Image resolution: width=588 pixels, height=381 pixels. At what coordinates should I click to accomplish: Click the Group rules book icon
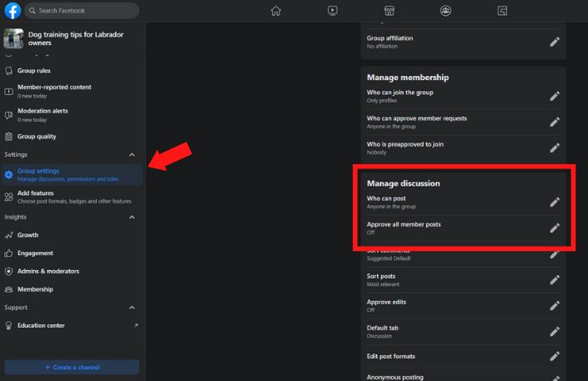pyautogui.click(x=8, y=71)
